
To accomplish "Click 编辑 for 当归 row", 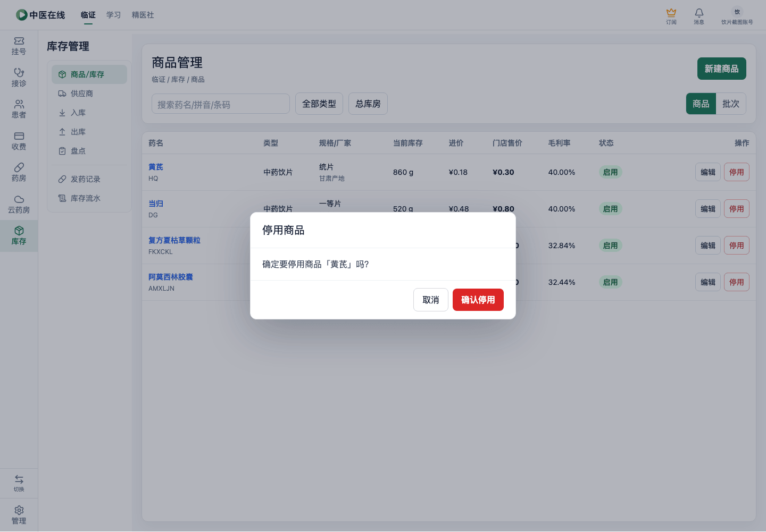I will tap(708, 209).
